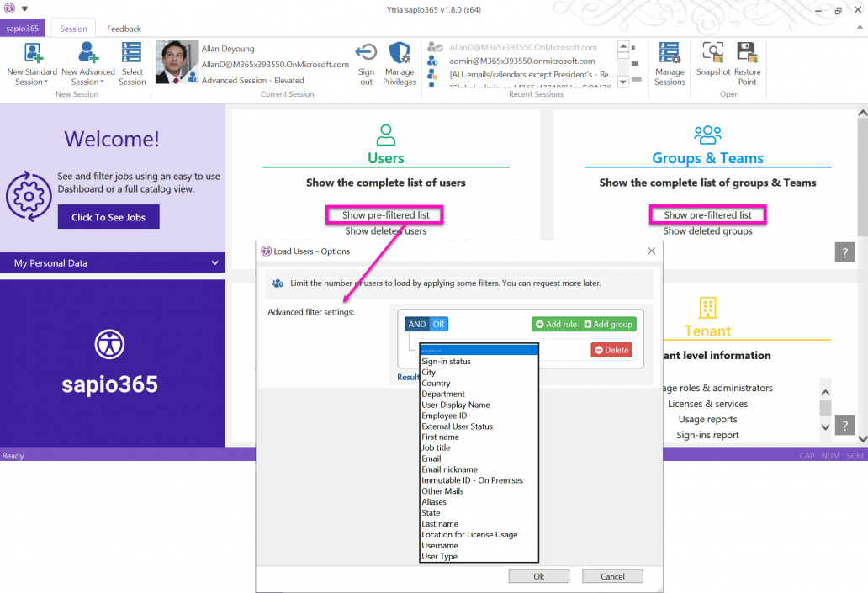Click the sapio365 logo in purple panel
Viewport: 868px width, 593px height.
coord(109,344)
